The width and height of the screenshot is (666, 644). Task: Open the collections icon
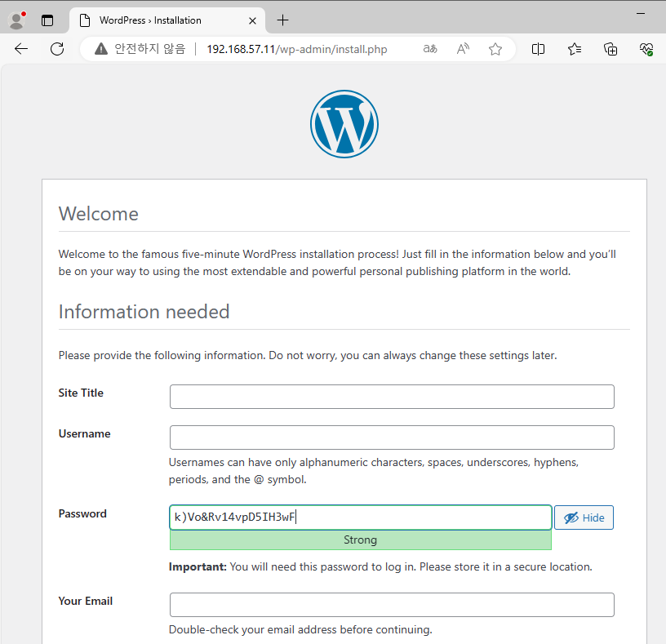[610, 49]
